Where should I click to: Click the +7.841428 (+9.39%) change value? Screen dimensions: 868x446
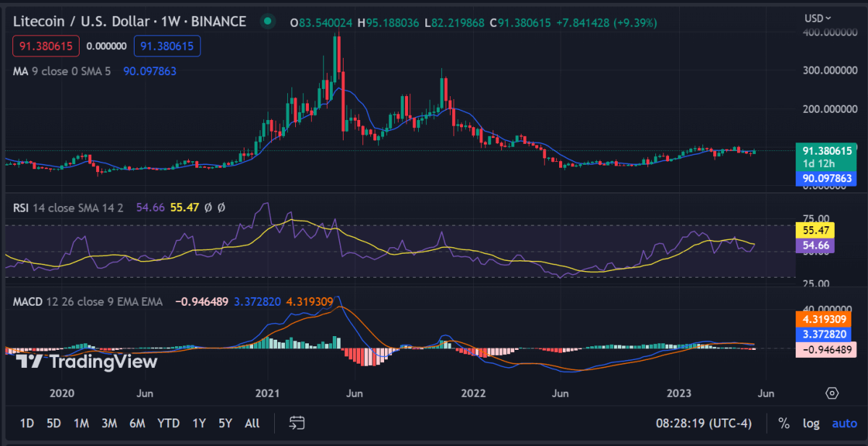(606, 22)
